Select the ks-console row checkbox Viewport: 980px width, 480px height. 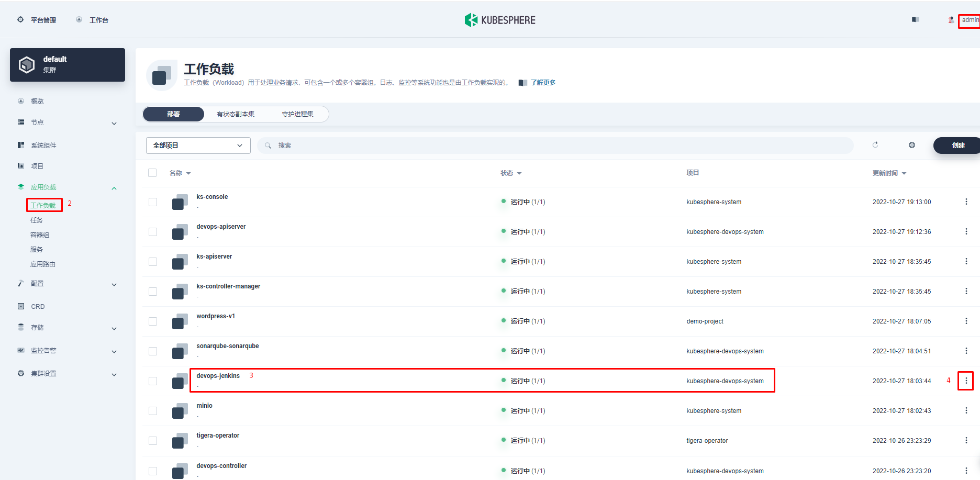pos(153,202)
